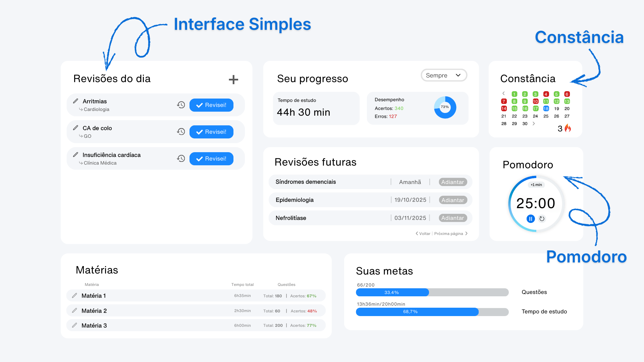The image size is (644, 362).
Task: Pause the Pomodoro timer
Action: pos(530,219)
